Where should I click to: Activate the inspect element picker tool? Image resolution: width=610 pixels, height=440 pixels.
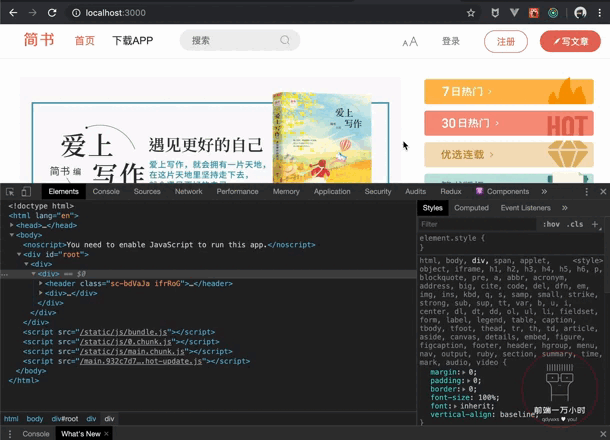(10, 191)
